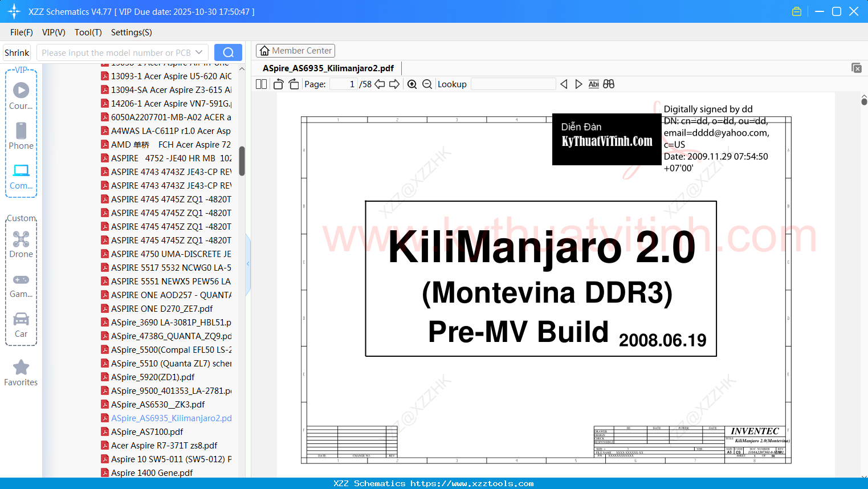Click the Lookup text field
Viewport: 868px width, 489px height.
click(x=513, y=84)
